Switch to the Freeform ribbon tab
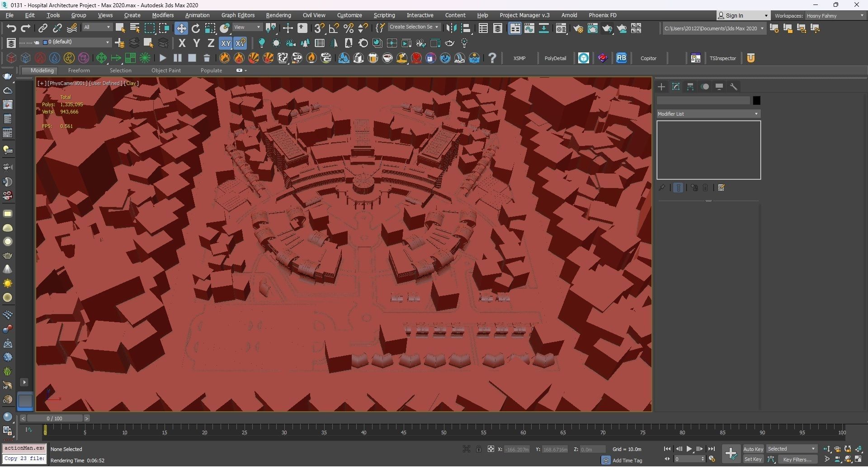 79,70
